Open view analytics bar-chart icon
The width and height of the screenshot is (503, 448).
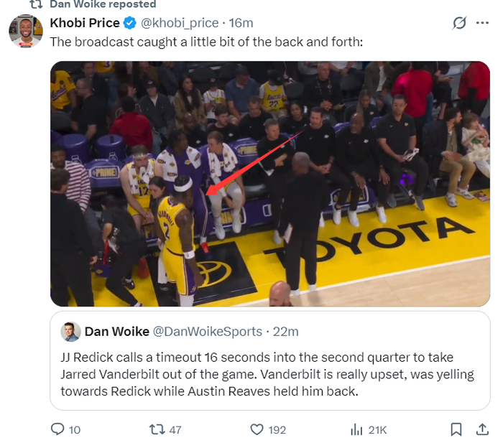click(x=356, y=429)
